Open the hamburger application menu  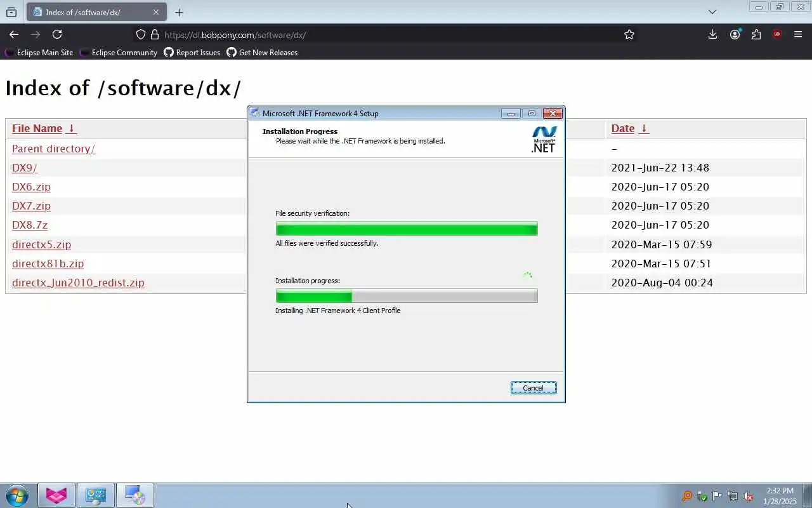(x=798, y=34)
